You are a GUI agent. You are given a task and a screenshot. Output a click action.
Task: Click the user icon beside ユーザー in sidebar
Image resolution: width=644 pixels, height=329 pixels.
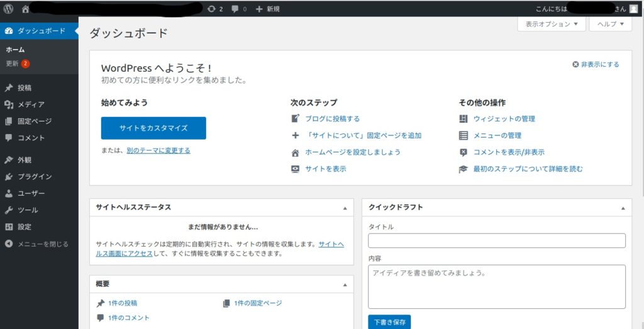click(x=9, y=194)
